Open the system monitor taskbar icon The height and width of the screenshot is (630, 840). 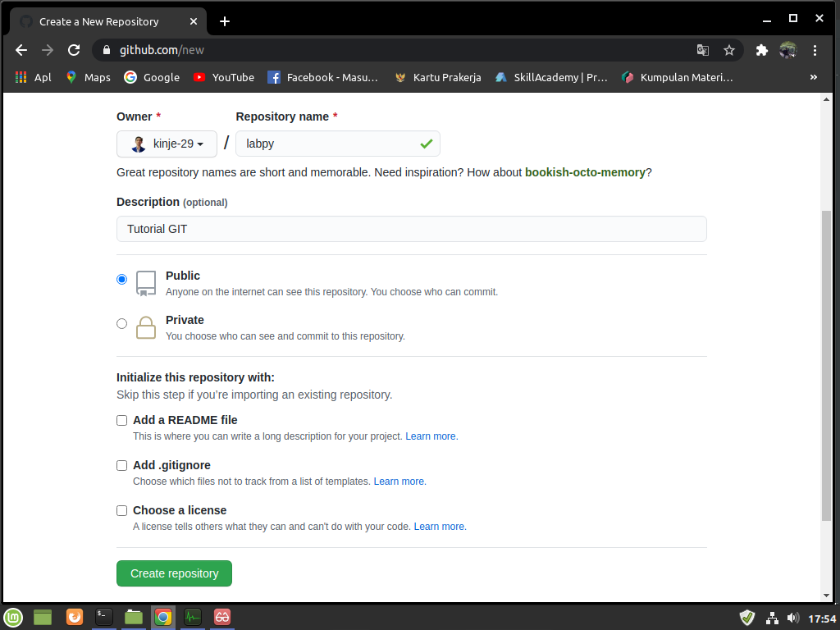[192, 618]
